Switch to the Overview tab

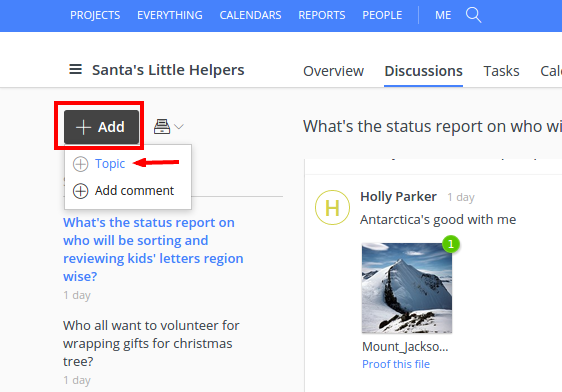click(x=333, y=71)
